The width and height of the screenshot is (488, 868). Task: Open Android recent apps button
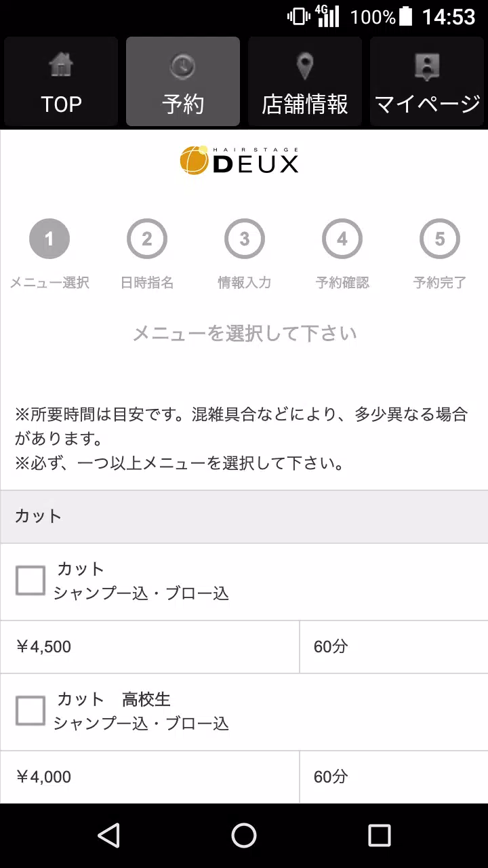(x=379, y=835)
